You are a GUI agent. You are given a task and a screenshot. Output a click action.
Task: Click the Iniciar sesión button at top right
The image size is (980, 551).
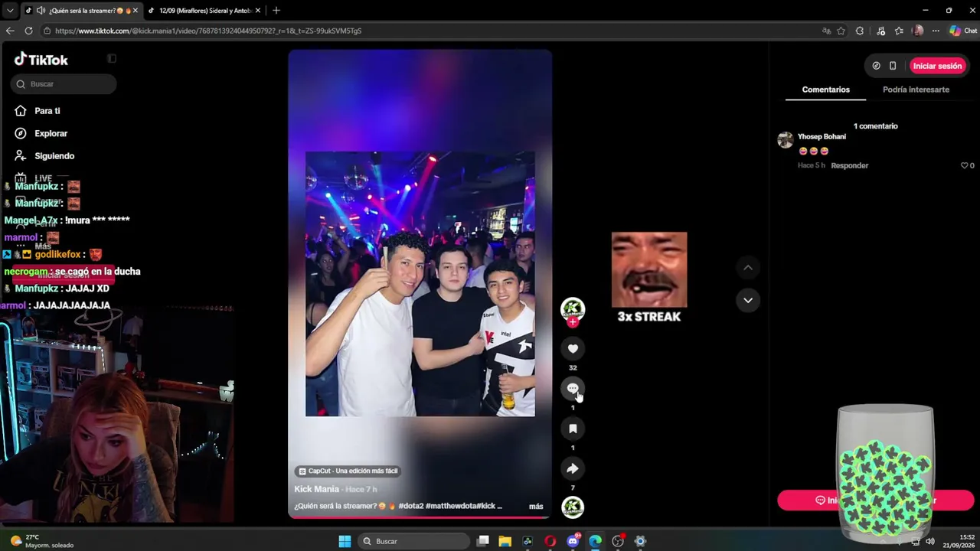click(937, 66)
